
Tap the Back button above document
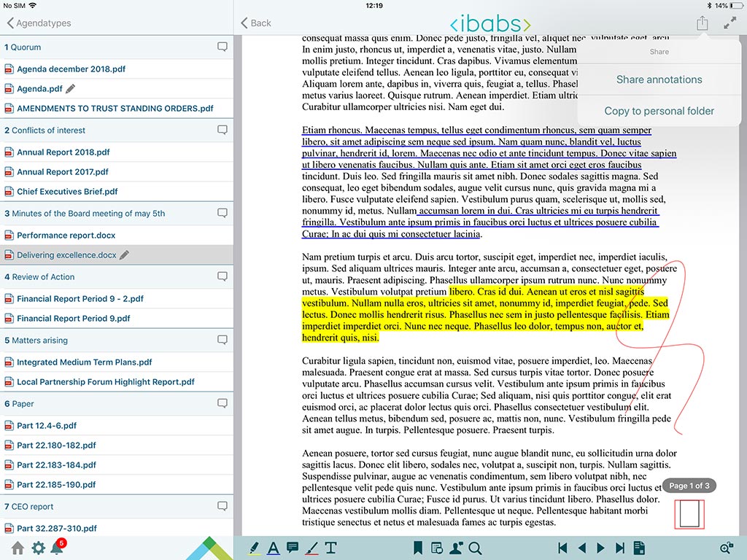[x=256, y=23]
